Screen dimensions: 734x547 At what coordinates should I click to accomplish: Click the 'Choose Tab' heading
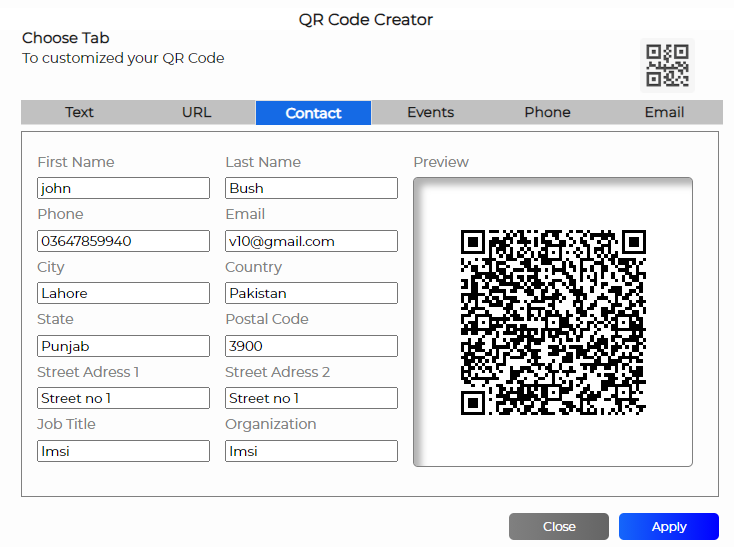[66, 38]
